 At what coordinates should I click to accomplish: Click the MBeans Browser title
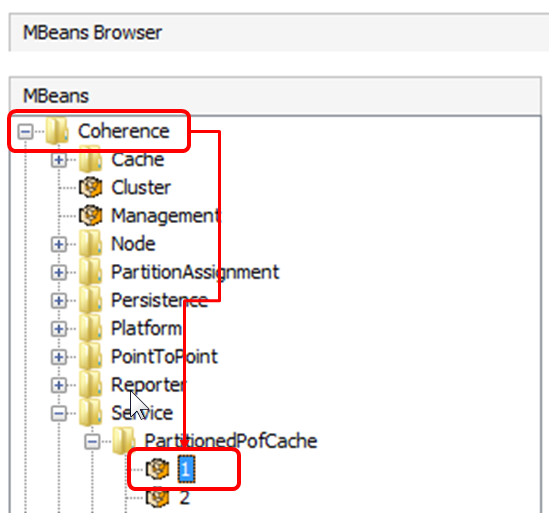click(92, 33)
